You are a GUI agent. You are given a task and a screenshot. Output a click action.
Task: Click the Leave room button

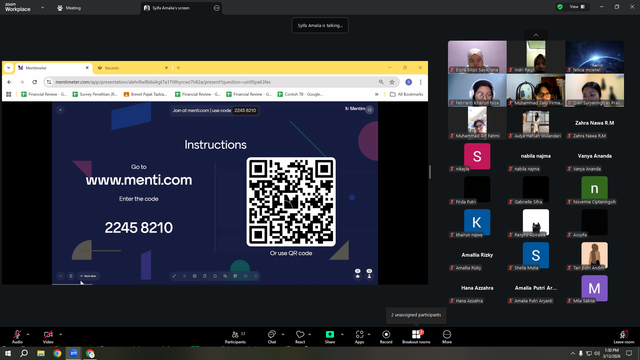624,337
